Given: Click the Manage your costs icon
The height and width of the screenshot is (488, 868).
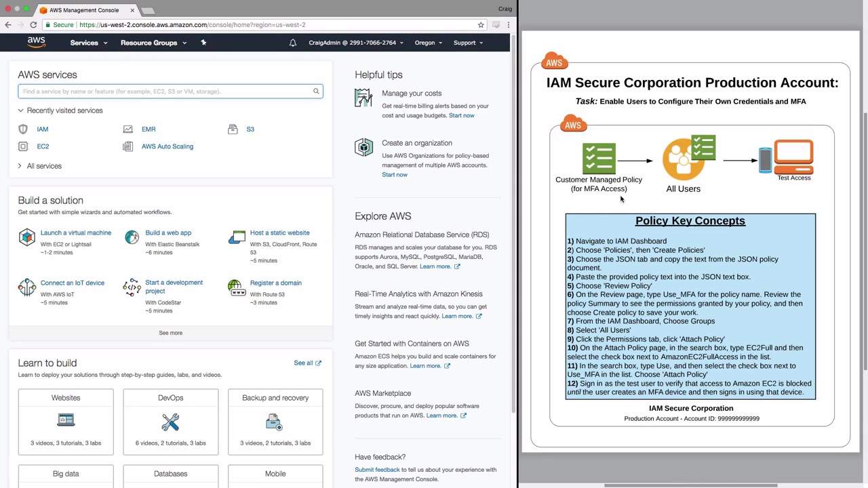Looking at the screenshot, I should (363, 98).
